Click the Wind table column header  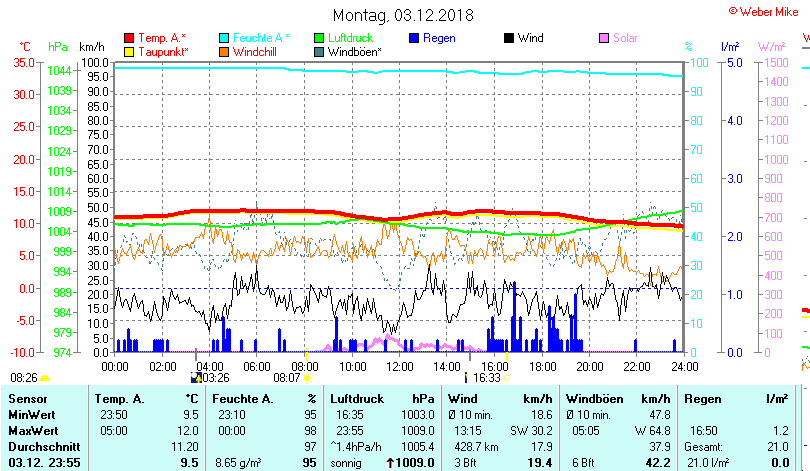click(462, 399)
